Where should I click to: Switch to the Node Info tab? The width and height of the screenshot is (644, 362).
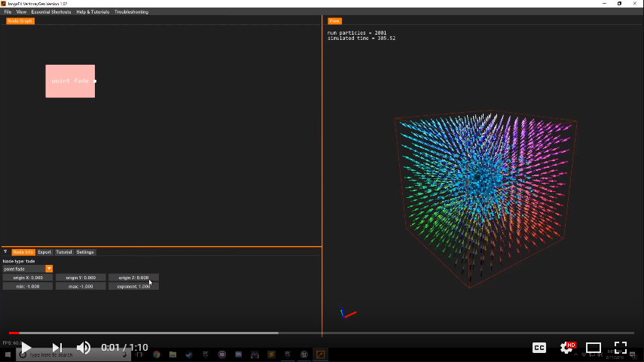tap(23, 252)
